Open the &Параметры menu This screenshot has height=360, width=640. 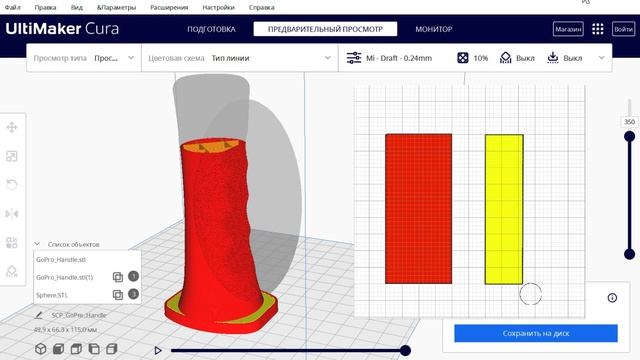coord(116,7)
